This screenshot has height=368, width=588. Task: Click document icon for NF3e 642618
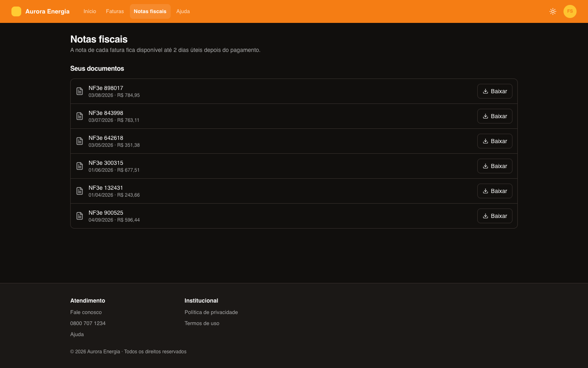click(x=80, y=141)
